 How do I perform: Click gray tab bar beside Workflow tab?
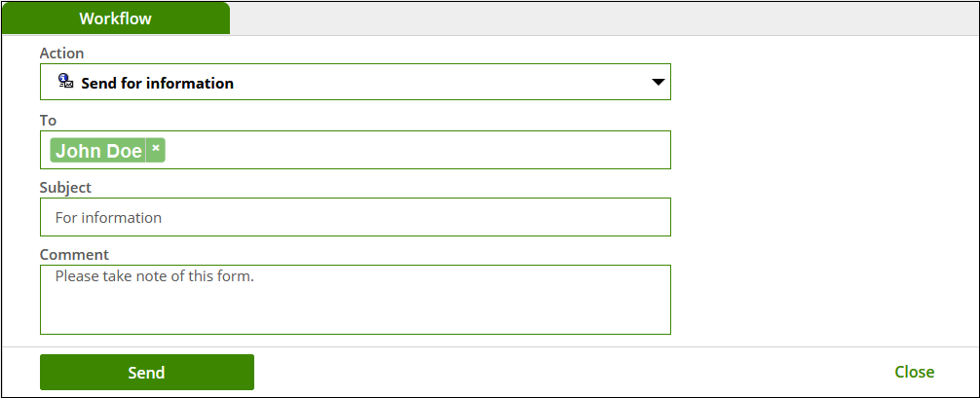603,18
